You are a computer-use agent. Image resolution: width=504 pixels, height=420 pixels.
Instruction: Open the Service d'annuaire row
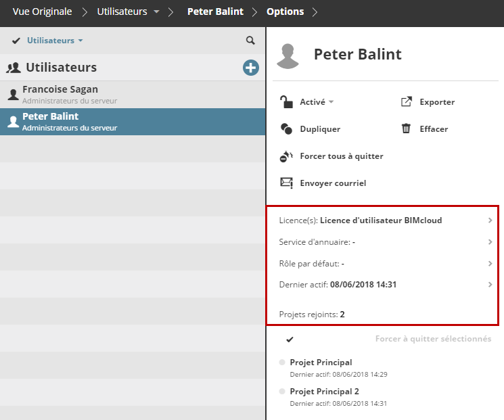(x=490, y=242)
